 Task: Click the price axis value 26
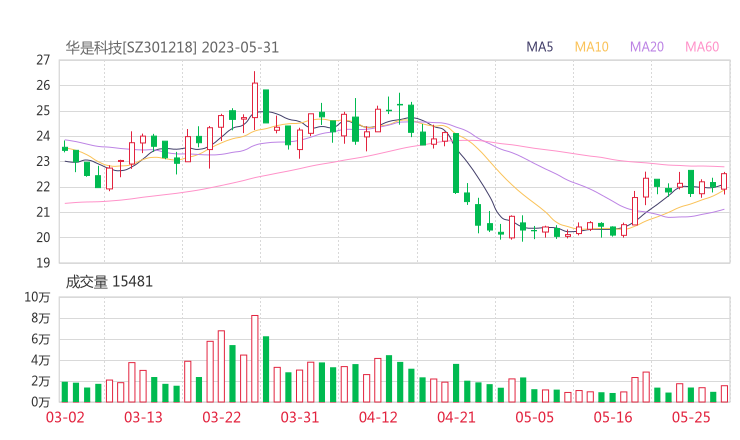(x=43, y=85)
